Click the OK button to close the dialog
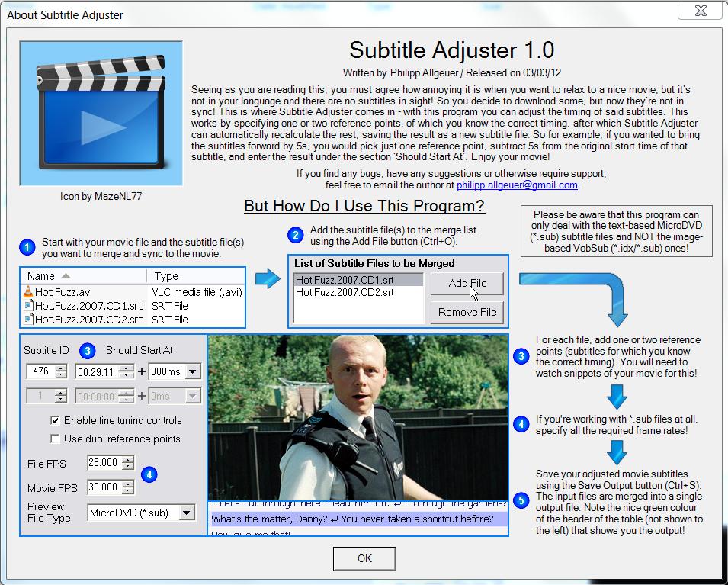 [364, 558]
